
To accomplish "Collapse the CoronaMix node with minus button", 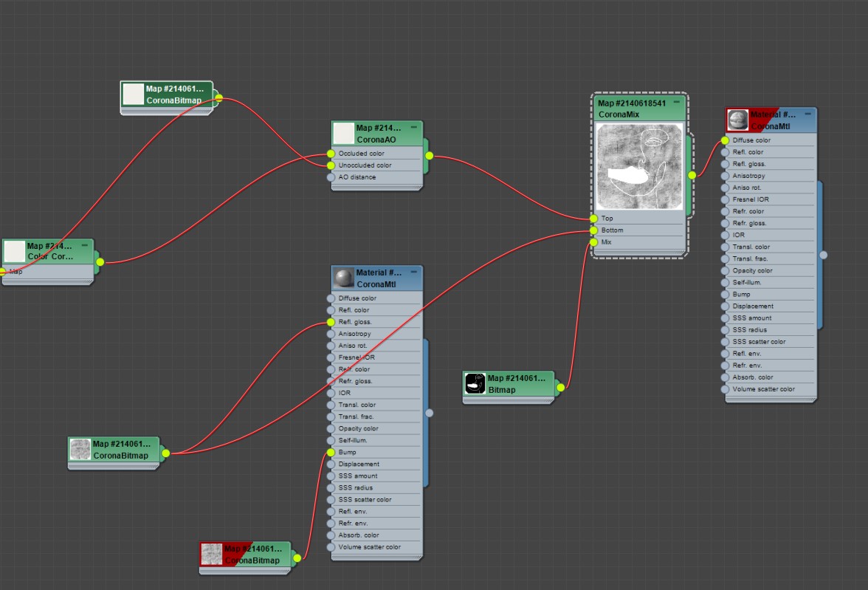I will coord(676,103).
